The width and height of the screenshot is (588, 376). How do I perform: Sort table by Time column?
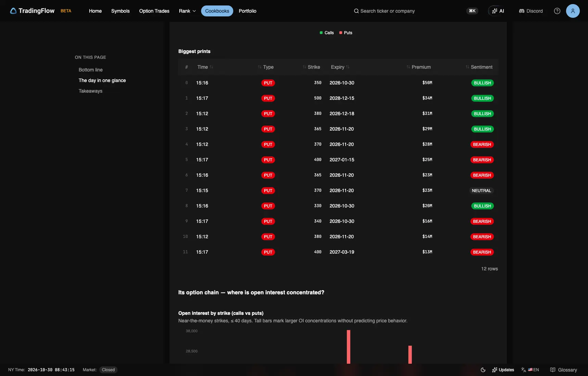pos(205,67)
